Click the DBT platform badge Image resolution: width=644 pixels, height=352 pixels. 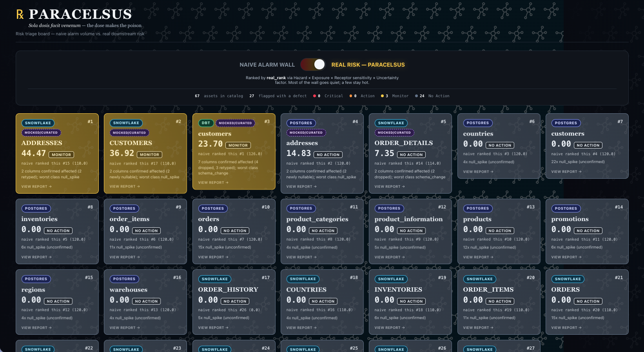pos(206,123)
